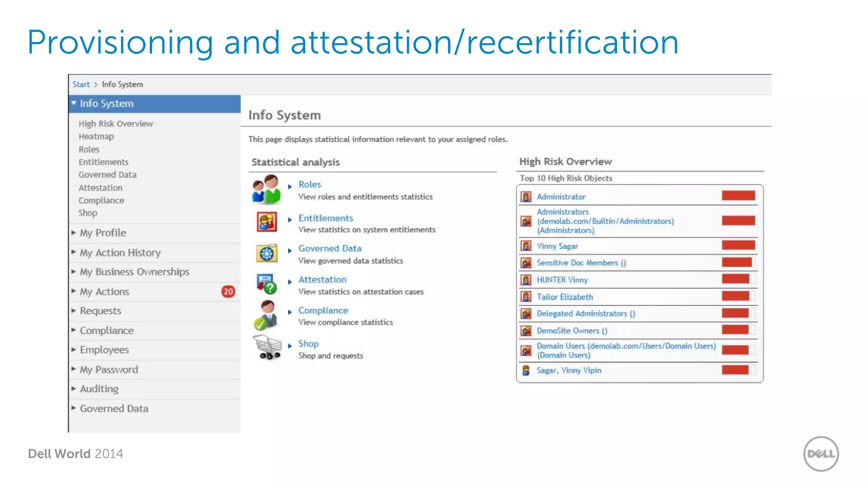Open the Sagar, Vinny Vipin entry
This screenshot has height=488, width=868.
[x=569, y=370]
